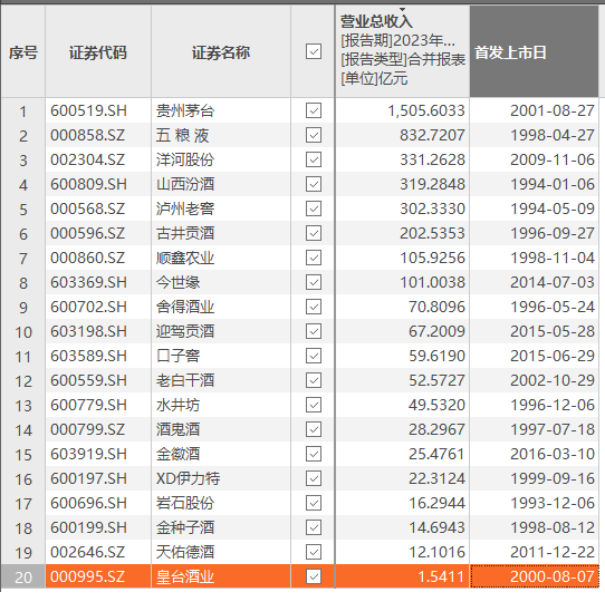This screenshot has height=593, width=605.
Task: Select row number 10
Action: point(23,332)
